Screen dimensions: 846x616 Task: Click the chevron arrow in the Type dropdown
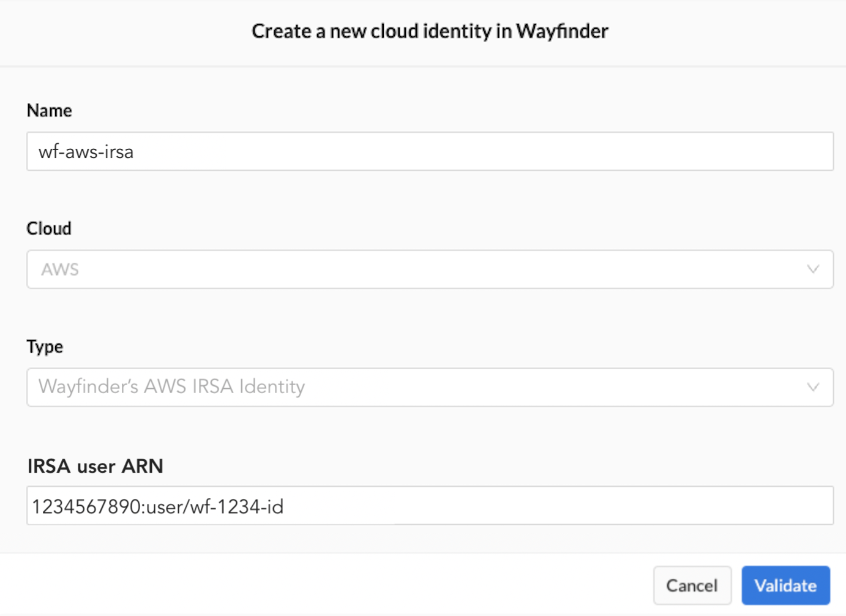(813, 387)
